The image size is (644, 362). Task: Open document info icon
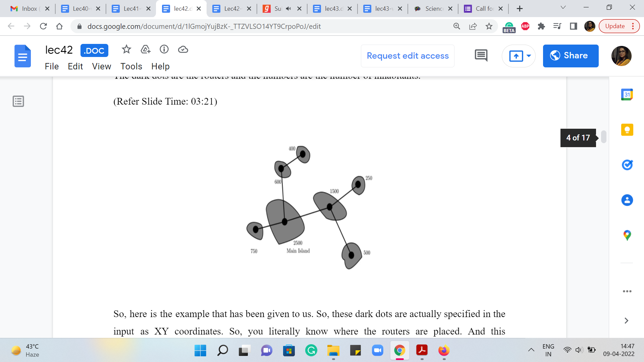coord(164,50)
